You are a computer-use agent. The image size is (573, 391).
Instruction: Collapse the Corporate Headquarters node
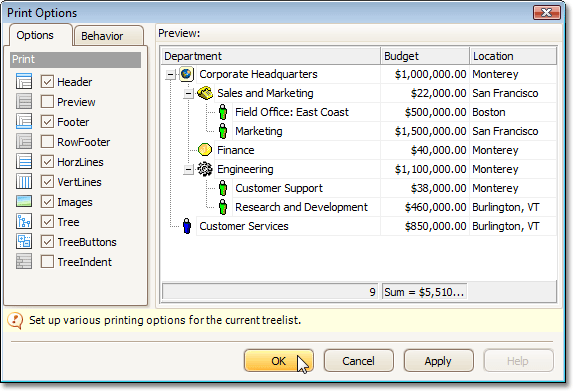pos(170,75)
